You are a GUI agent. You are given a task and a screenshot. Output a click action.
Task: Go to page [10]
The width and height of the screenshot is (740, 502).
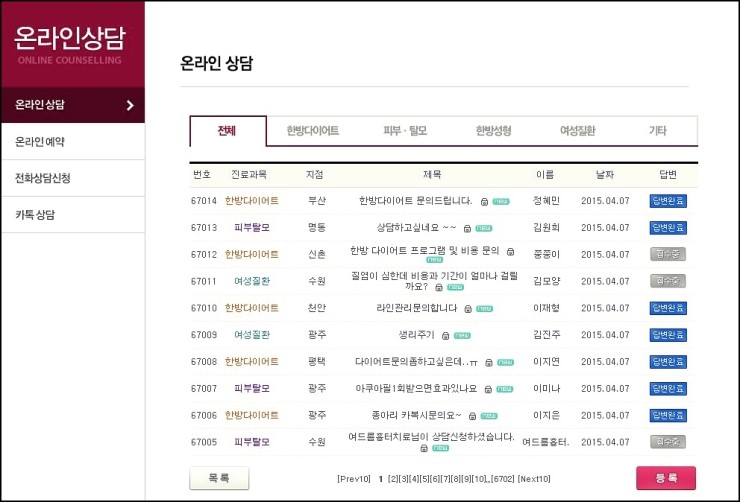479,479
